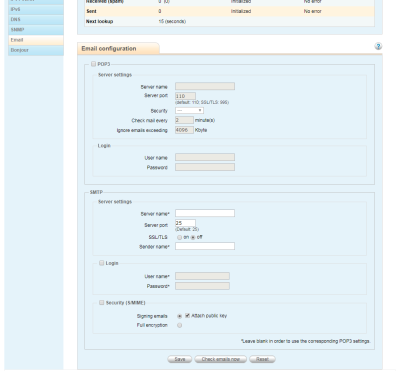Click the Check emails now button
400x371 pixels.
click(221, 359)
